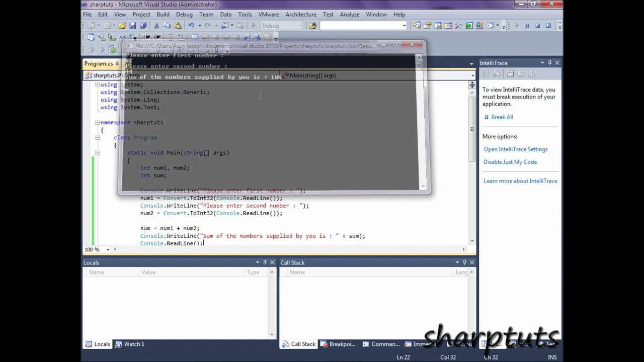Open the IntelliTrace window position dropdown
Viewport: 644px width, 362px height.
pos(542,63)
